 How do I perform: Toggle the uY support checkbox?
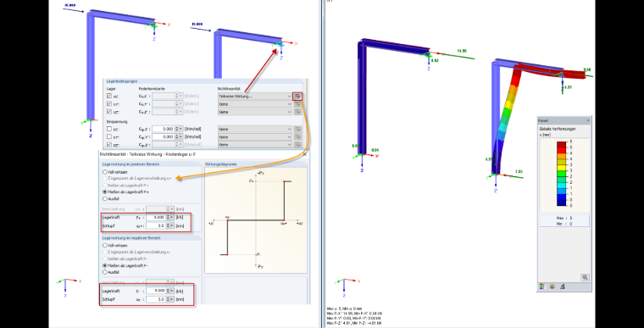[108, 103]
